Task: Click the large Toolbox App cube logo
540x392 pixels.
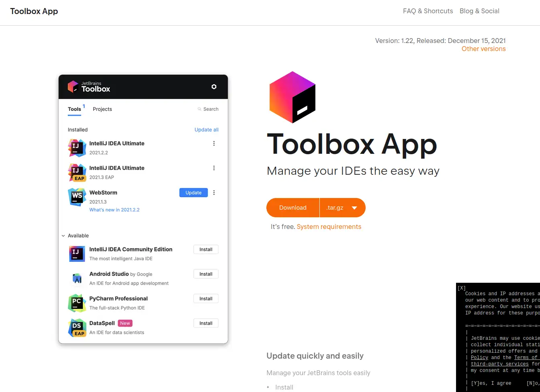Action: point(292,97)
